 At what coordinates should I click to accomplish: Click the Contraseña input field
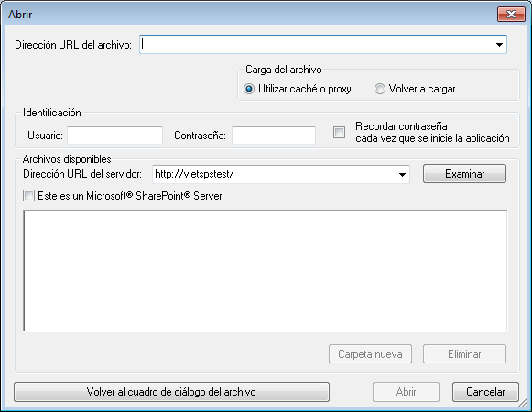tap(274, 136)
